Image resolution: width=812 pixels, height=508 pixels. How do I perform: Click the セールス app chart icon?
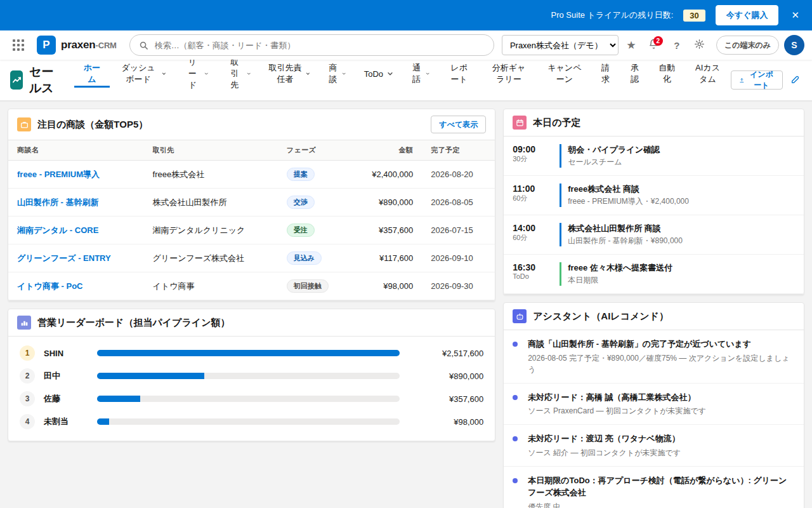tap(16, 80)
